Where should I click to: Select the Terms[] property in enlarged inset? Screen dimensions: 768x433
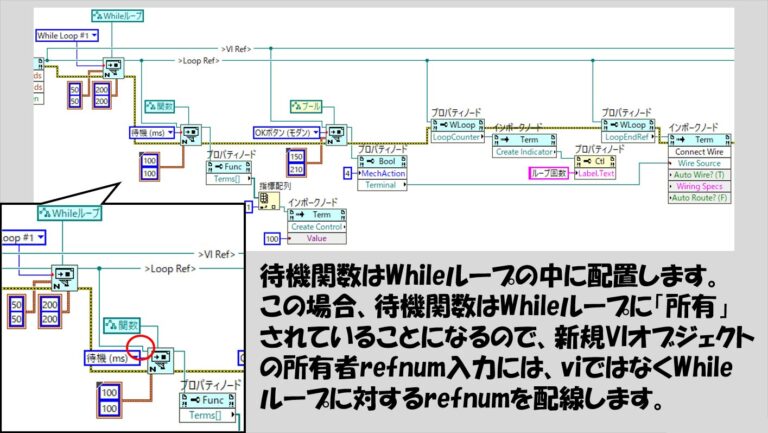click(x=207, y=415)
